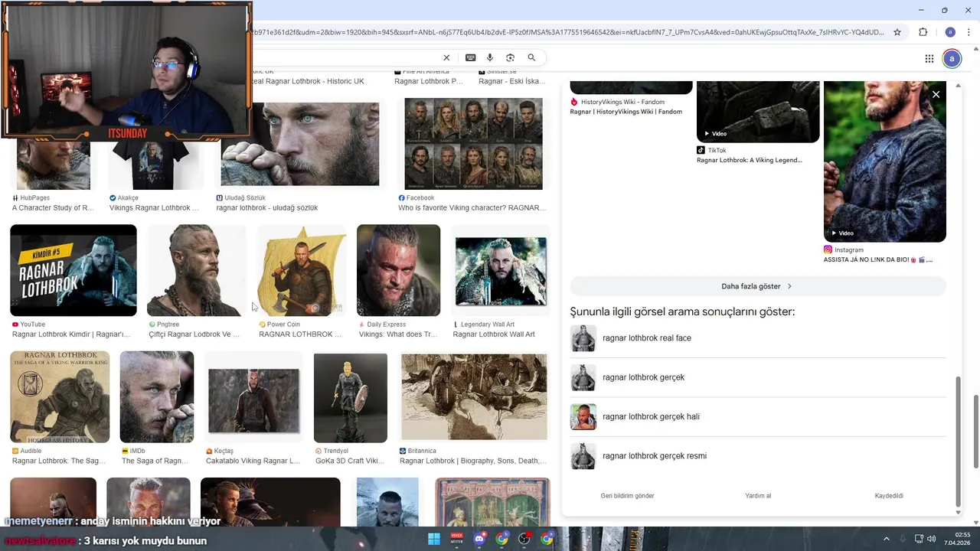Open 'Ragnar Lothbrok: A Viking Legend...' TikTok title
The height and width of the screenshot is (551, 980).
click(x=750, y=160)
